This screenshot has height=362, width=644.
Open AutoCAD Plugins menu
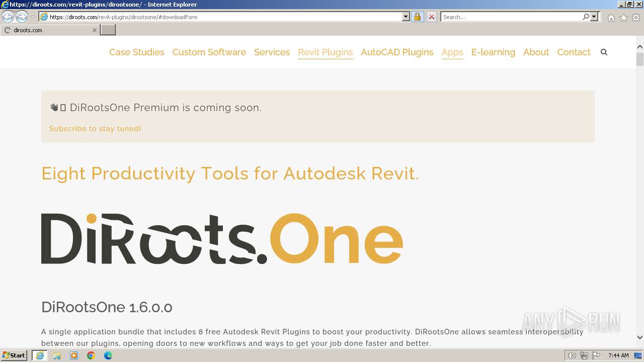[397, 52]
